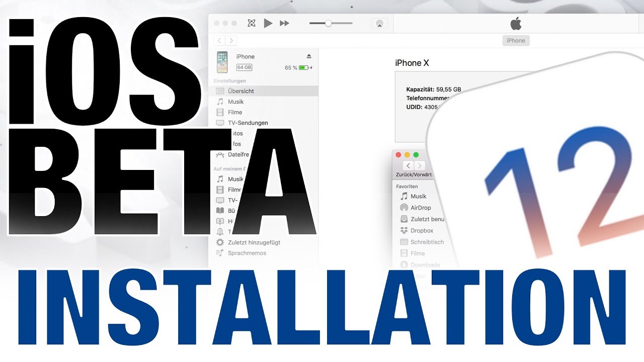Open Schreibtisch in the Finder sidebar
Viewport: 644px width, 362px height.
(x=427, y=242)
